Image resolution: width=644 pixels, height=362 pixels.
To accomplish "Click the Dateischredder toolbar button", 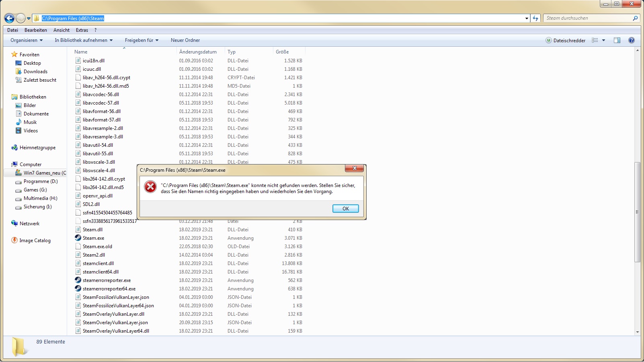I will tap(566, 40).
